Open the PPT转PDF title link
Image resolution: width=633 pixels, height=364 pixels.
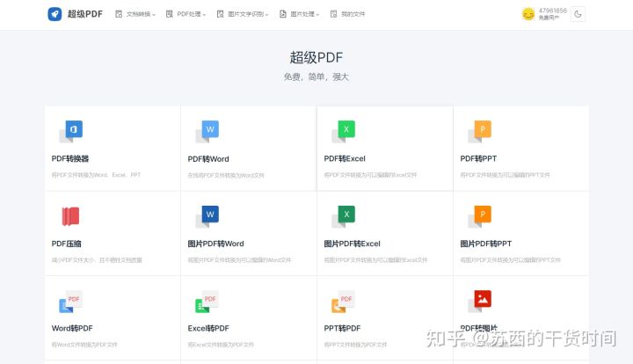(342, 329)
